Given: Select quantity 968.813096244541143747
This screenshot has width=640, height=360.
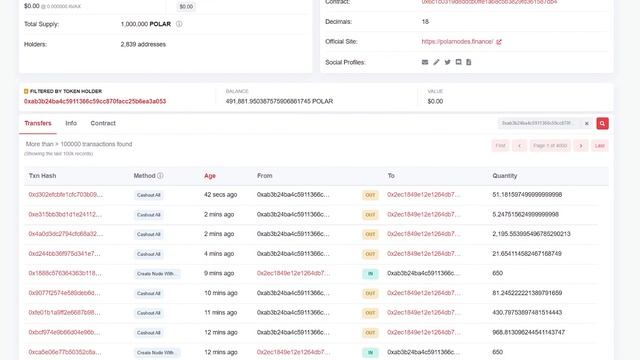Looking at the screenshot, I should click(529, 332).
